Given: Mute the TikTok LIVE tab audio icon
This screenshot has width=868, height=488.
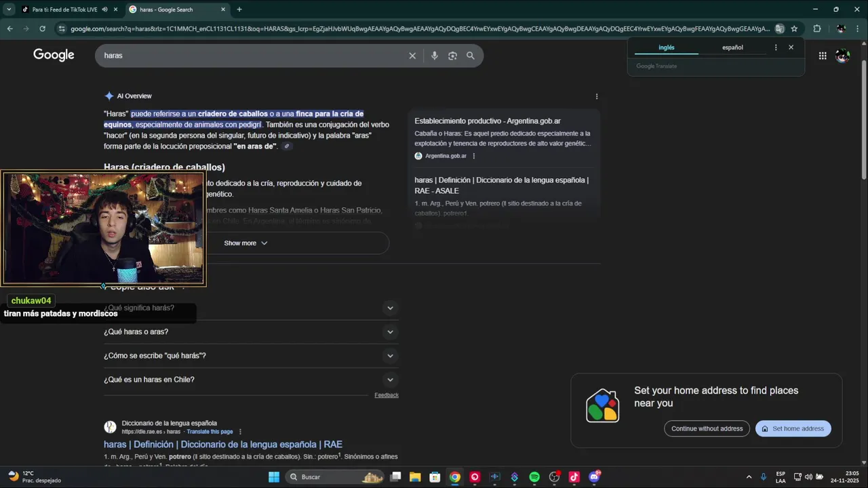Looking at the screenshot, I should click(x=104, y=9).
